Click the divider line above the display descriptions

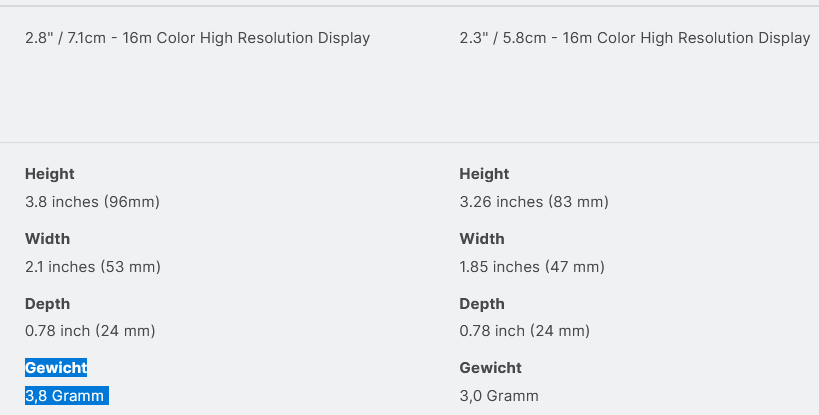click(409, 6)
